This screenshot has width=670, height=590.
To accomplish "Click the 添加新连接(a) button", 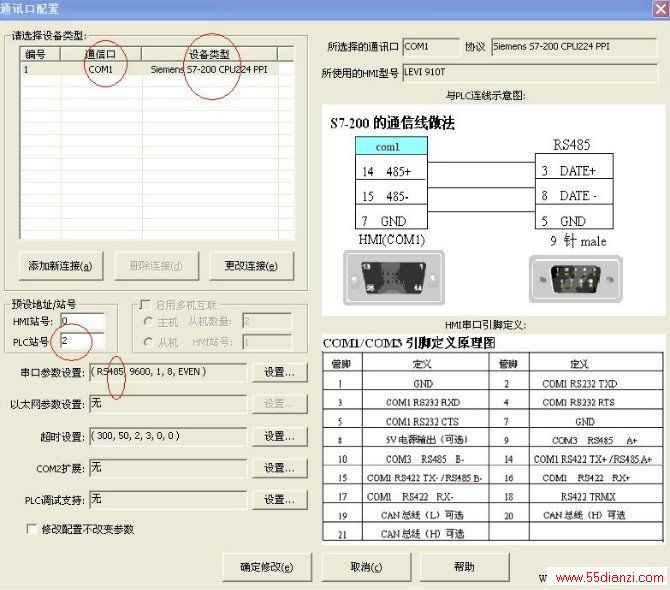I will point(61,266).
